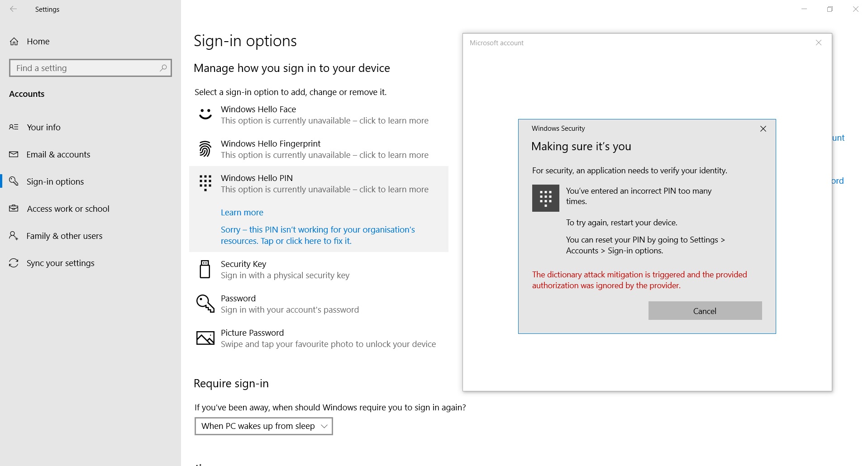The width and height of the screenshot is (868, 466).
Task: Select the Windows Hello Face option
Action: 319,115
